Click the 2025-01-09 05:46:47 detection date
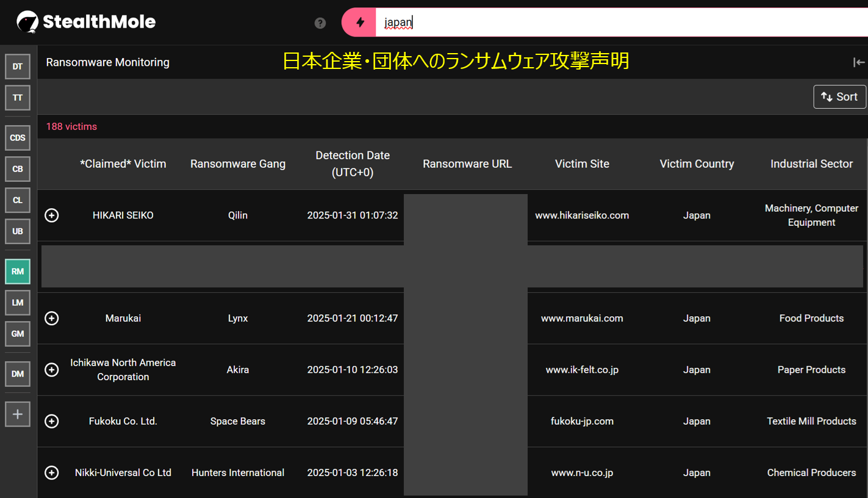The height and width of the screenshot is (498, 868). point(353,421)
